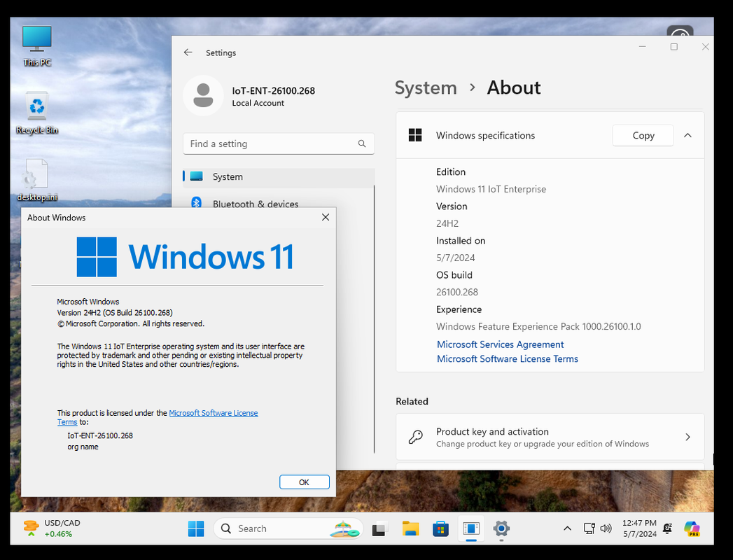Close the About Windows dialog

326,218
